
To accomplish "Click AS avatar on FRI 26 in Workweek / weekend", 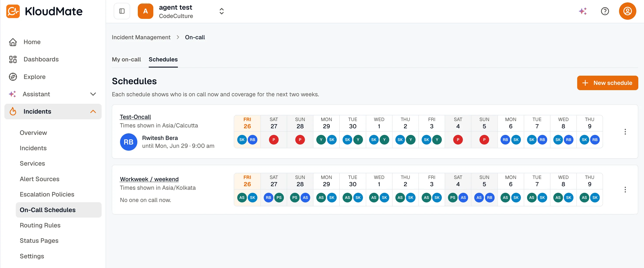I will point(242,197).
